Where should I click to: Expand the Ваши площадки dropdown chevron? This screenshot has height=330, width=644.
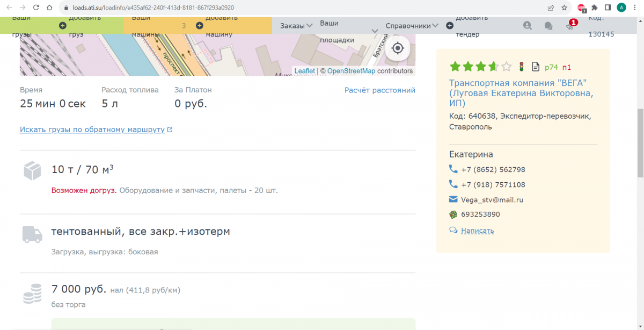[x=375, y=31]
